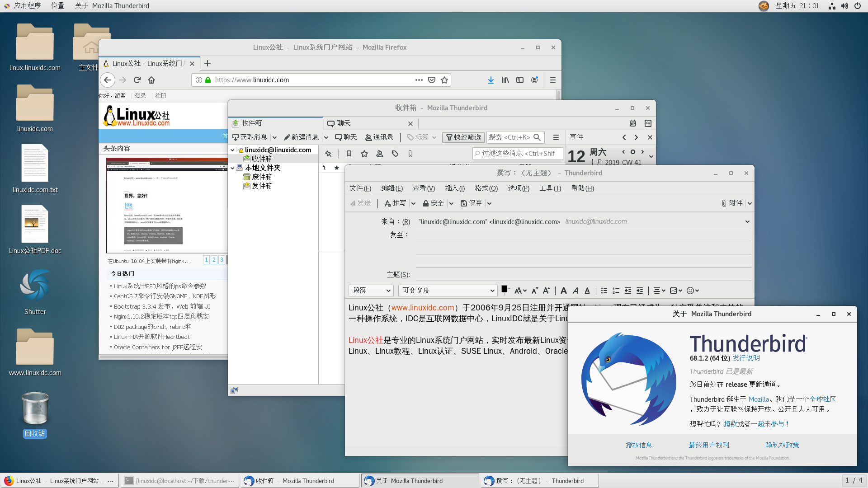Close the Chat (聊天) tab
The width and height of the screenshot is (868, 488).
click(x=410, y=123)
